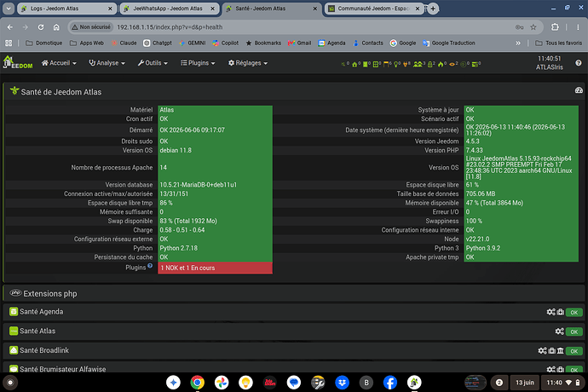Expand the Extensions php section

[x=294, y=293]
